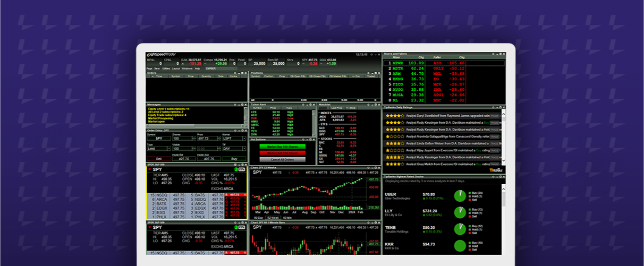This screenshot has height=266, width=644.
Task: Open the Positions panel settings icon
Action: coord(368,73)
